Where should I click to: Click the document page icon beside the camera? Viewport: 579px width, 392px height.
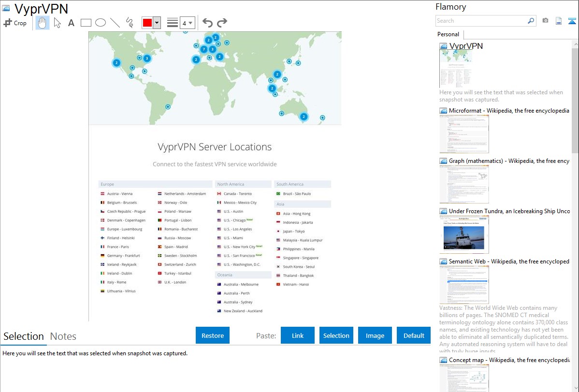point(559,21)
